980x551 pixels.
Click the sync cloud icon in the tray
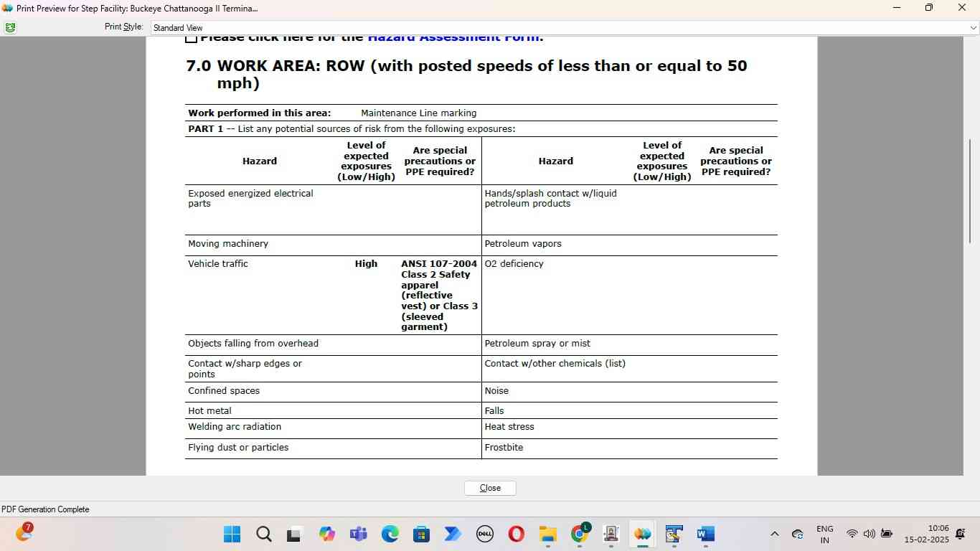tap(797, 534)
